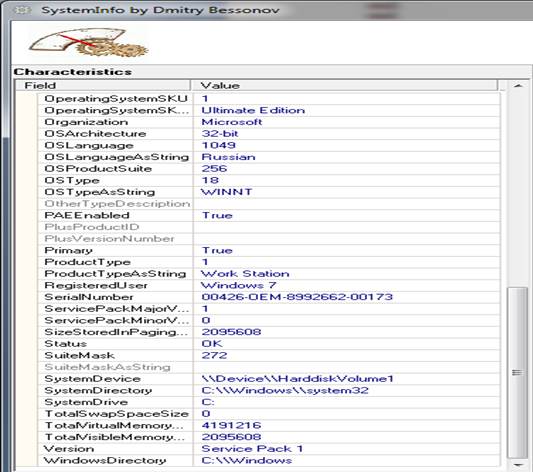Select the TotalSwapSpaceSize field

pyautogui.click(x=116, y=414)
